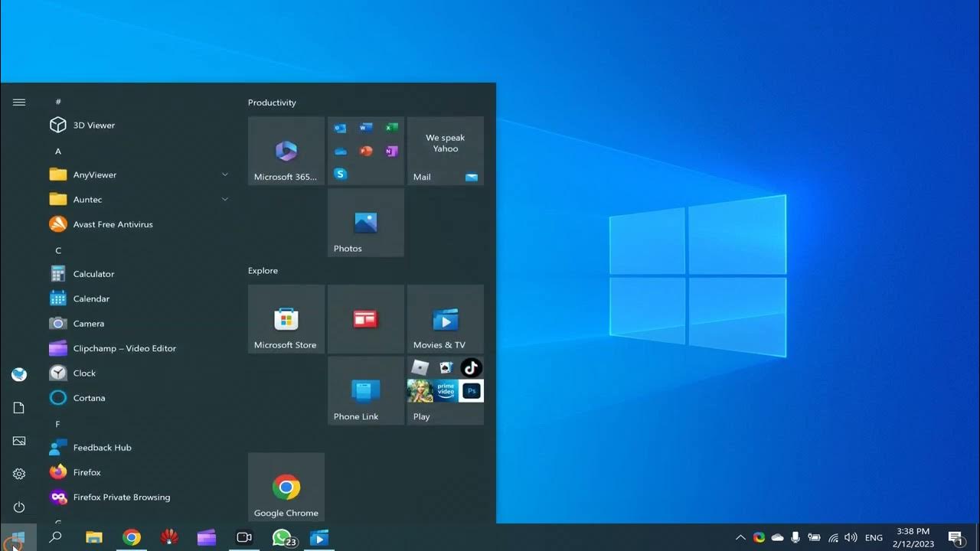
Task: Open Clipchamp – Video Editor
Action: (x=138, y=348)
